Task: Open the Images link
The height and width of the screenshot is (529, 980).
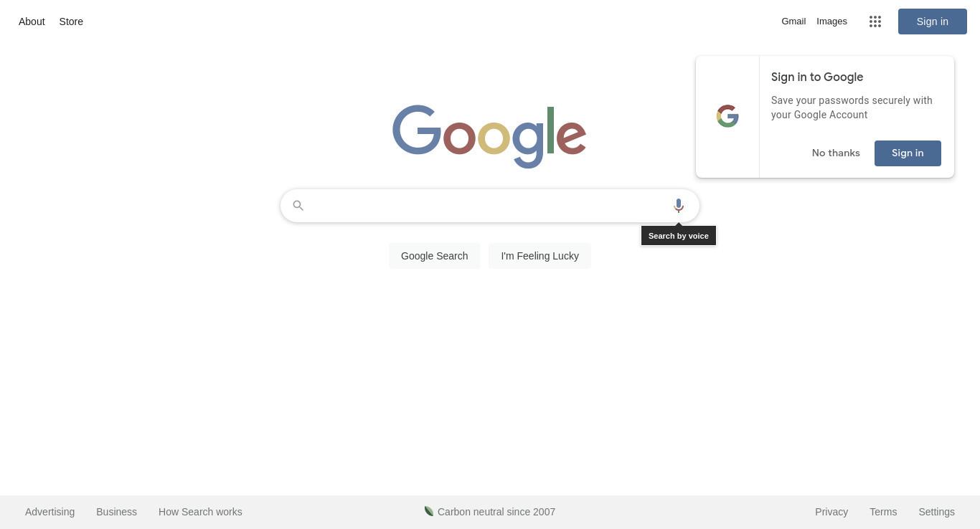Action: [x=831, y=22]
